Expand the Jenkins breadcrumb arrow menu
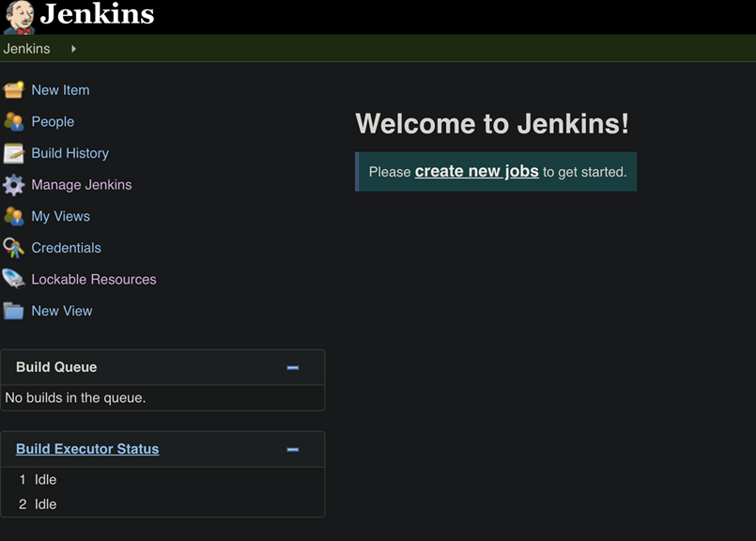The width and height of the screenshot is (756, 541). (x=73, y=49)
